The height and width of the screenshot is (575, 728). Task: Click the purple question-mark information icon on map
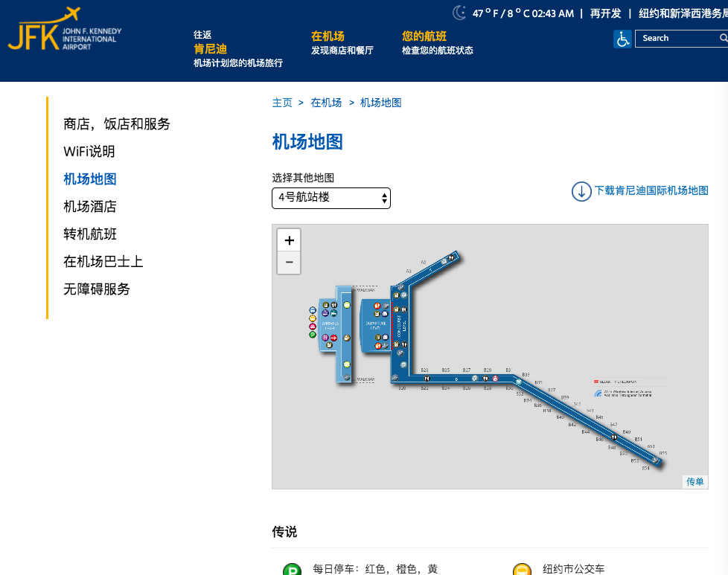325,338
